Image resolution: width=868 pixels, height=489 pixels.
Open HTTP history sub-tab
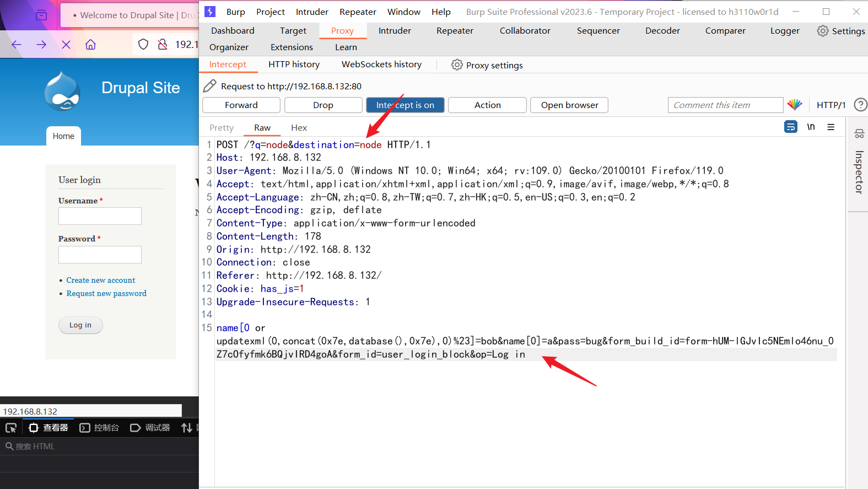(294, 65)
